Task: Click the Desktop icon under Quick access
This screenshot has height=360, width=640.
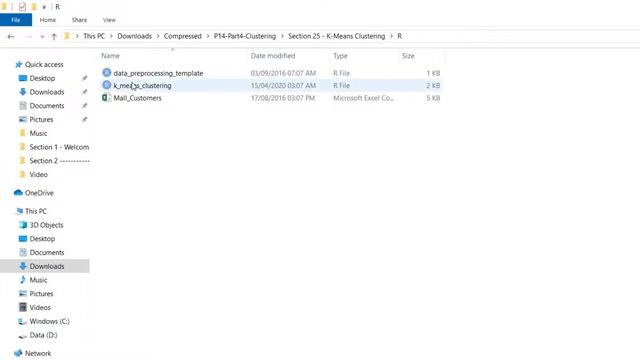Action: pos(23,78)
